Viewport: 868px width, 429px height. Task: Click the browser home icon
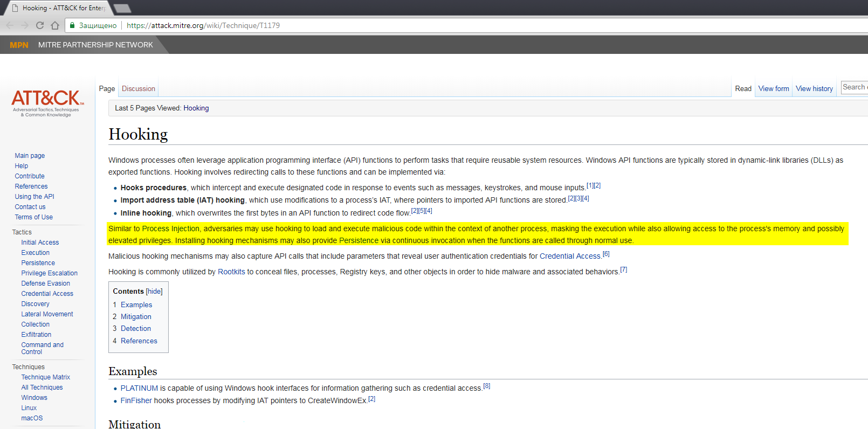point(55,25)
